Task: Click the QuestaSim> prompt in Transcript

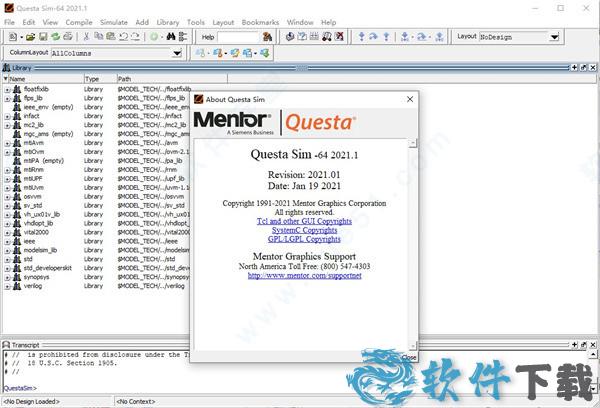Action: pyautogui.click(x=20, y=388)
